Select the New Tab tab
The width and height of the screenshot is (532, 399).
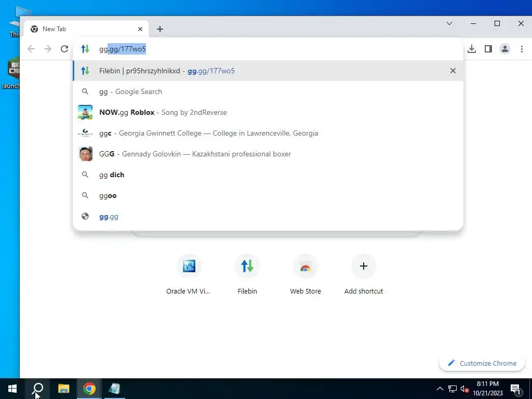87,29
